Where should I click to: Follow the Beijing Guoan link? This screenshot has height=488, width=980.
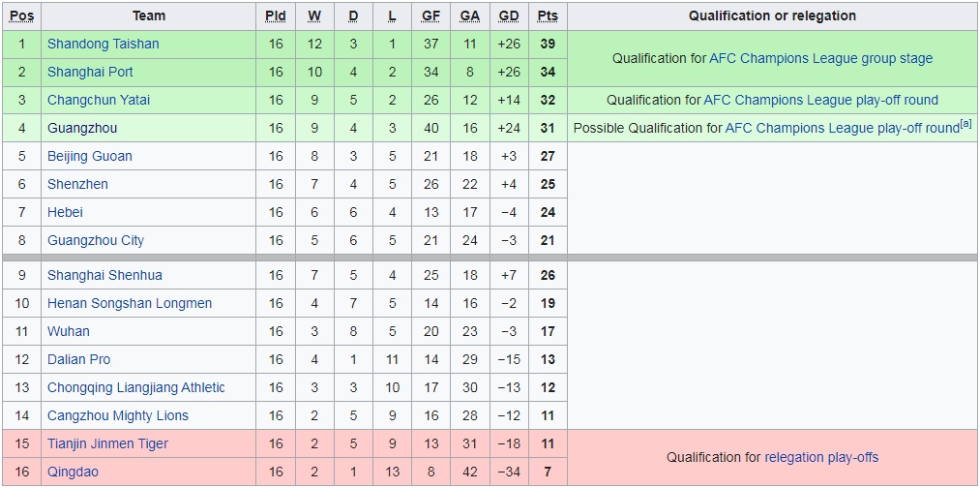coord(90,156)
